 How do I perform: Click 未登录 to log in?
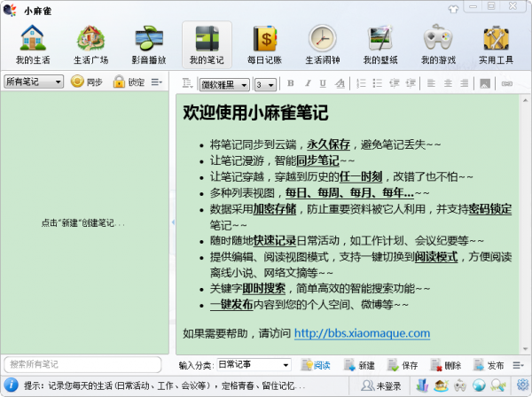[x=380, y=385]
